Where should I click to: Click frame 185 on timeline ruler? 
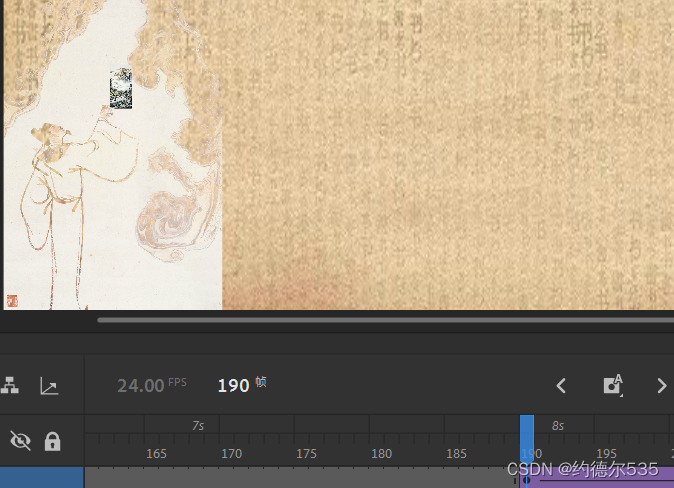(x=456, y=454)
